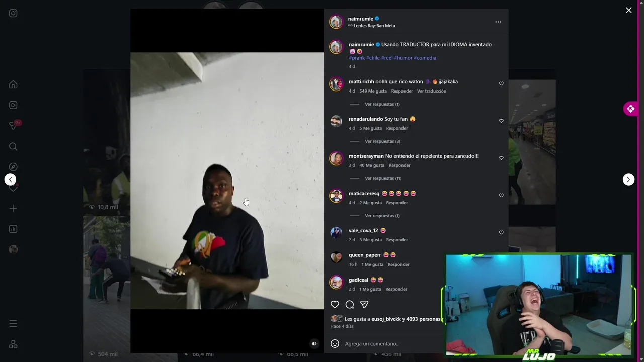Expand replies (11) under montserayman's comment
Viewport: 644px width, 362px height.
[x=383, y=178]
